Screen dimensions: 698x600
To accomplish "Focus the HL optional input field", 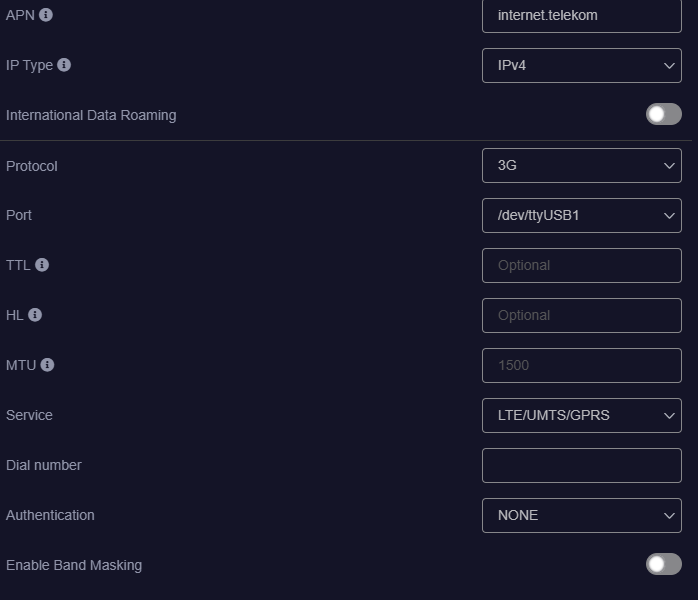I will [x=581, y=316].
